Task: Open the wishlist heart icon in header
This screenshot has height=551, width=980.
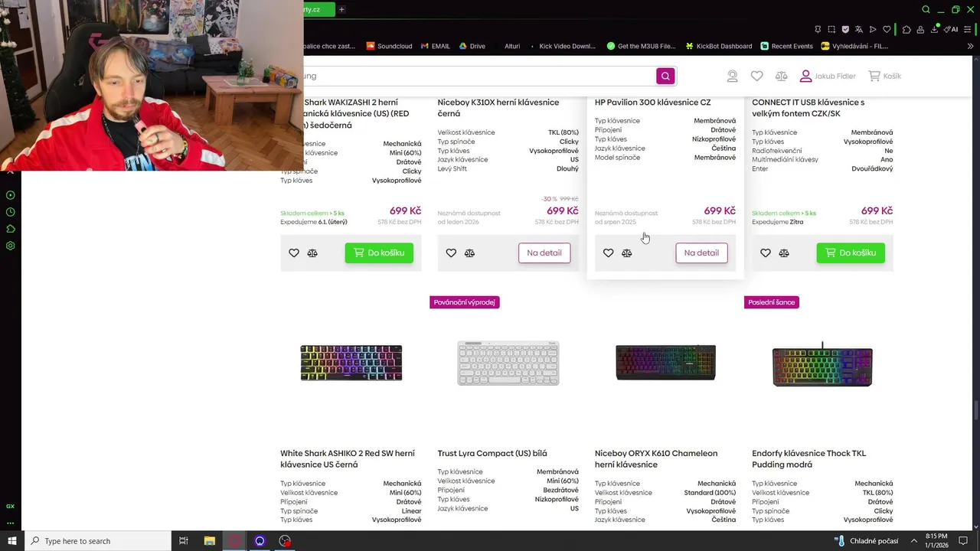Action: [x=756, y=76]
